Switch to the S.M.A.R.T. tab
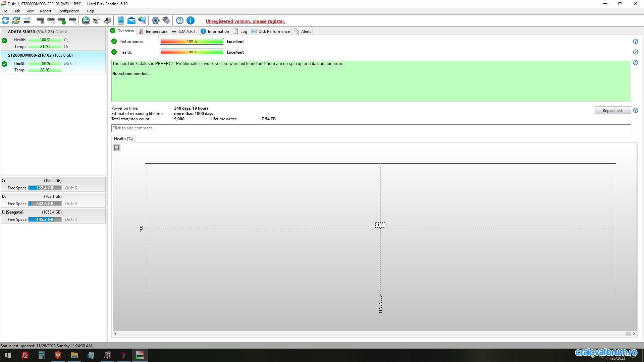Image resolution: width=644 pixels, height=362 pixels. [184, 31]
